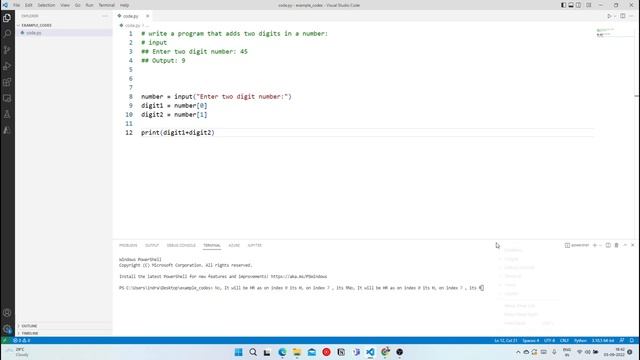
Task: Click the code.py breadcrumb
Action: 132,25
